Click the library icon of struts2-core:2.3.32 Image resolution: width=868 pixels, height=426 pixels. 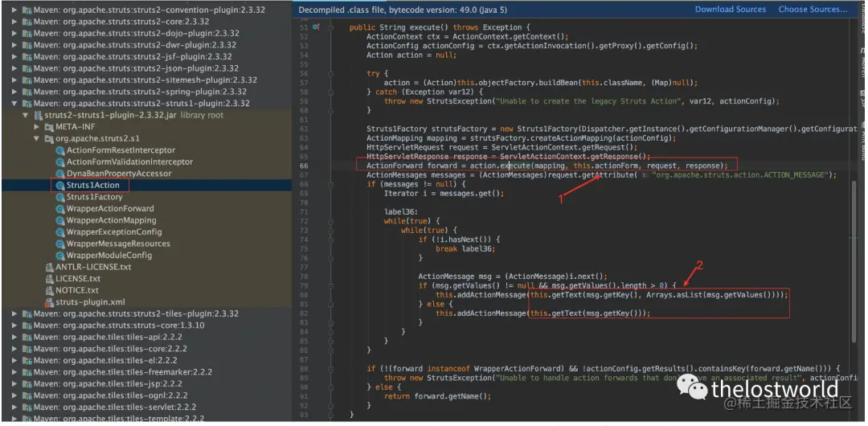[27, 22]
